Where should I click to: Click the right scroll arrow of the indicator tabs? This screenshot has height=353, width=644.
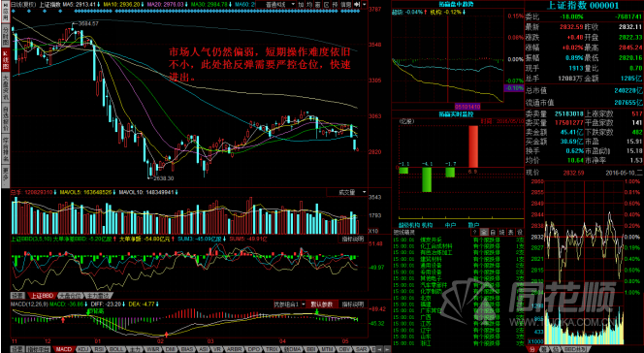click(x=387, y=349)
